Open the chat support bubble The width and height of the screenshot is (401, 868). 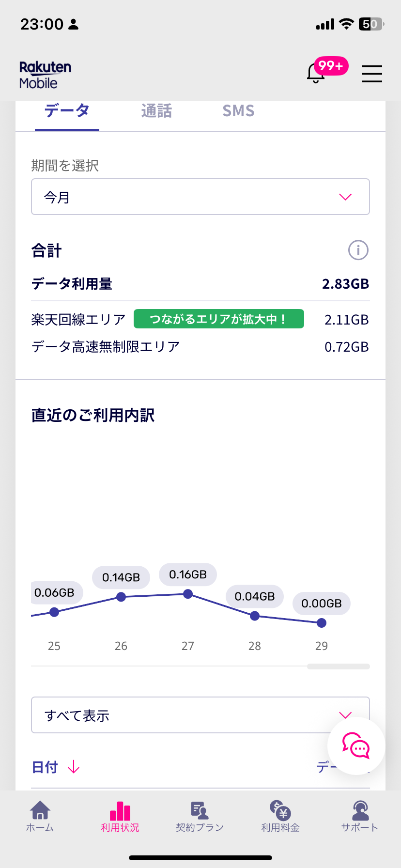coord(356,745)
